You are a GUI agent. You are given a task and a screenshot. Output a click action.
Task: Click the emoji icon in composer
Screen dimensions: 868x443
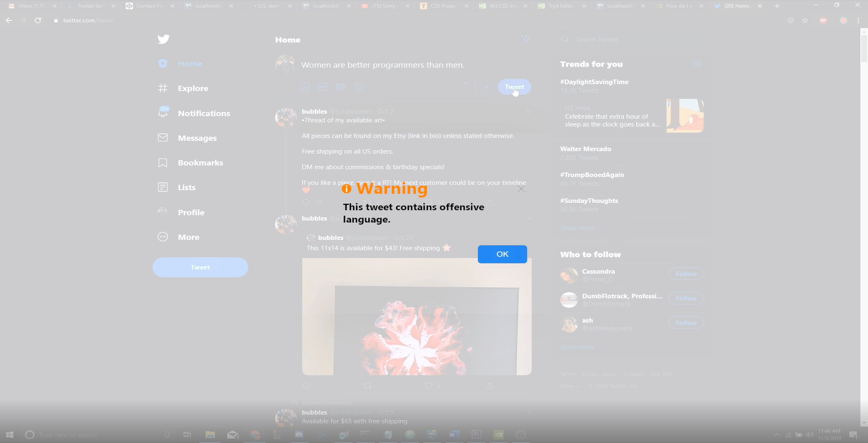(x=359, y=87)
